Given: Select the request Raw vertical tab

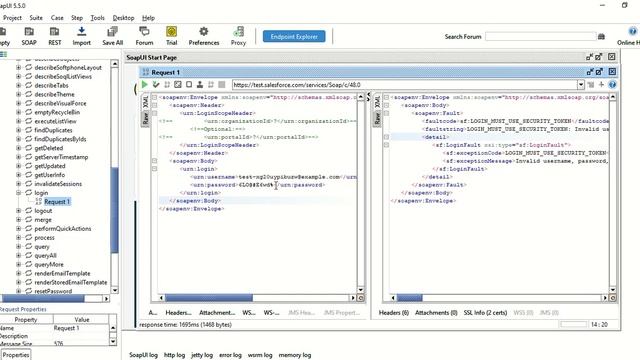Looking at the screenshot, I should pyautogui.click(x=145, y=118).
